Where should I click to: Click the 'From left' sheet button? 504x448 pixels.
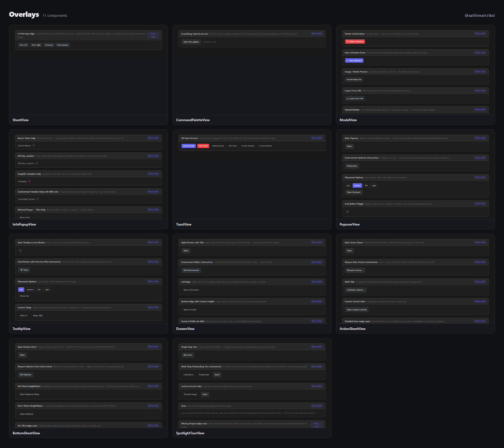[x=24, y=45]
